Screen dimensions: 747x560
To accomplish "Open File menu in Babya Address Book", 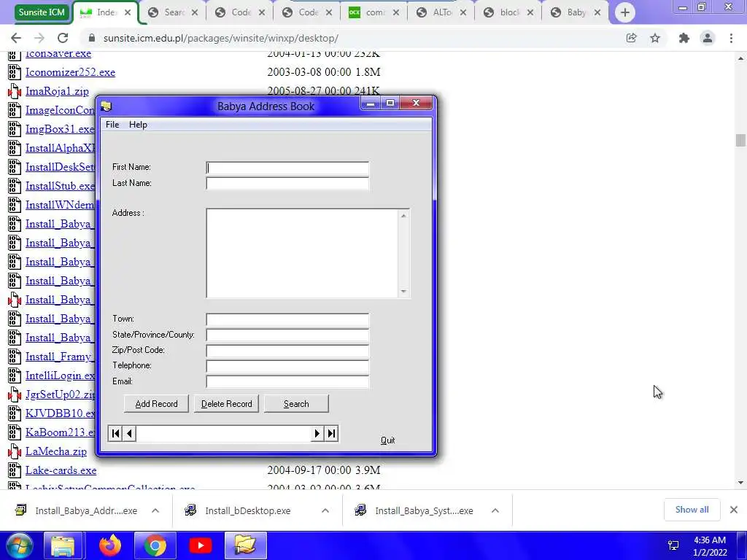I will tap(112, 124).
